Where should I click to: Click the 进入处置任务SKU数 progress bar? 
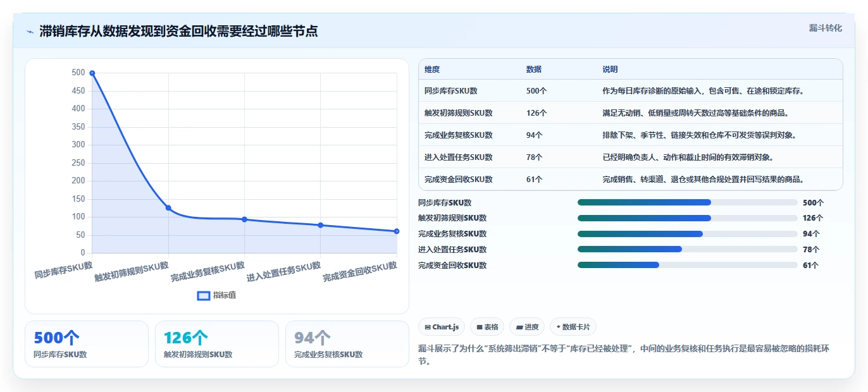pyautogui.click(x=687, y=250)
